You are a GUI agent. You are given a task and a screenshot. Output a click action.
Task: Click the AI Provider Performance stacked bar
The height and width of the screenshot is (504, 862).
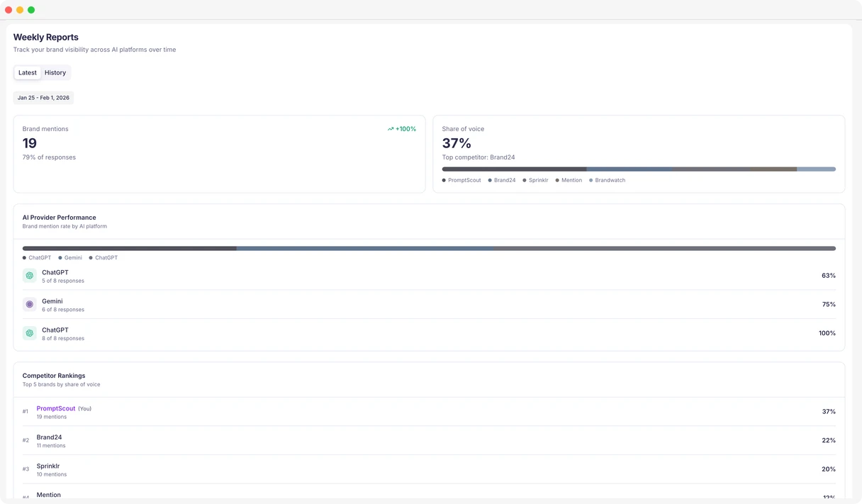coord(430,248)
